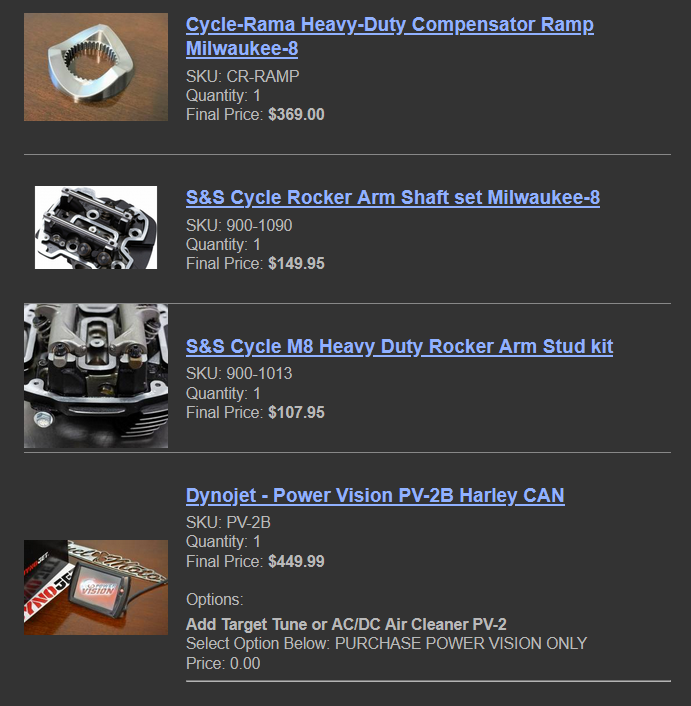Click the SKU: PV-2B text

point(228,522)
